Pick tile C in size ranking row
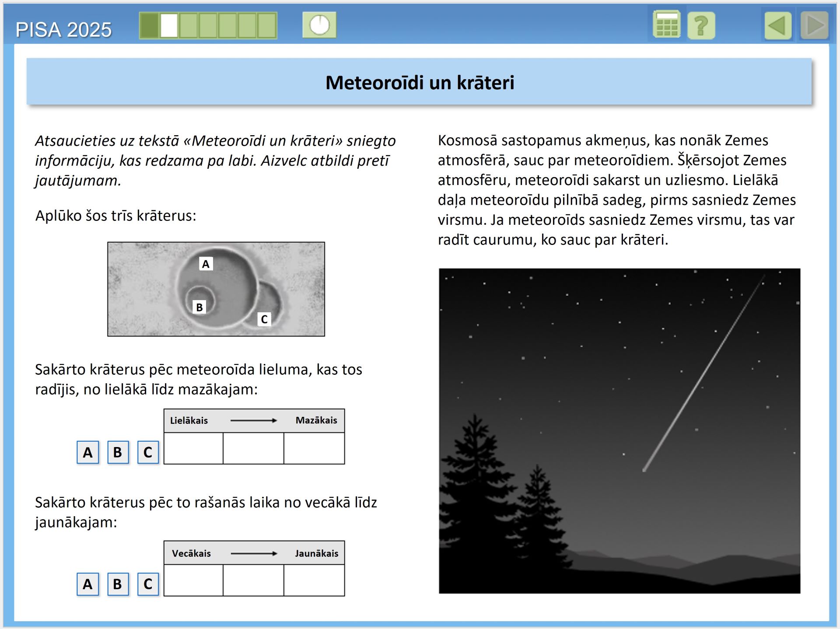840x629 pixels. (148, 452)
